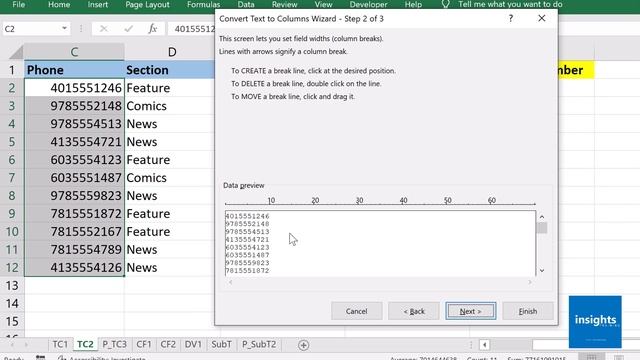Expand the Name Box dropdown arrow
The width and height of the screenshot is (640, 360).
click(x=64, y=29)
